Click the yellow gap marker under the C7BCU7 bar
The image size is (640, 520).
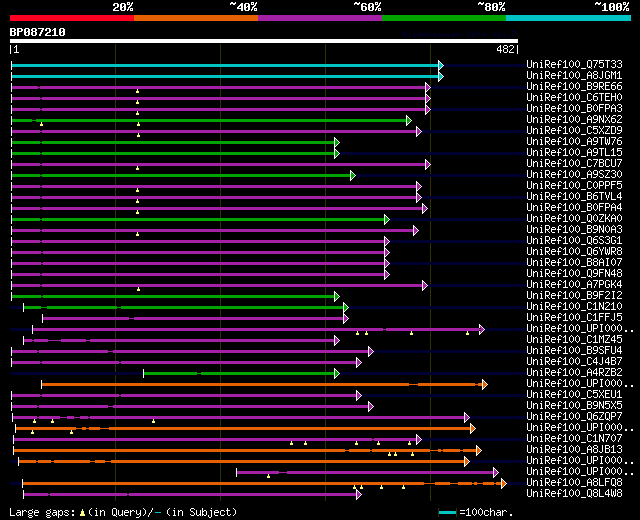coord(138,168)
